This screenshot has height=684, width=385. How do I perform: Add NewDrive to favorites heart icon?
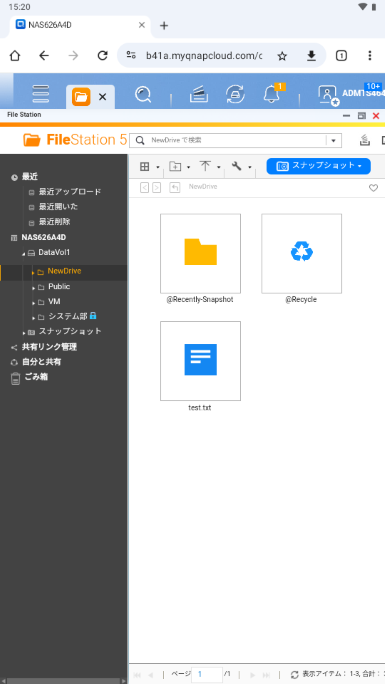point(373,188)
